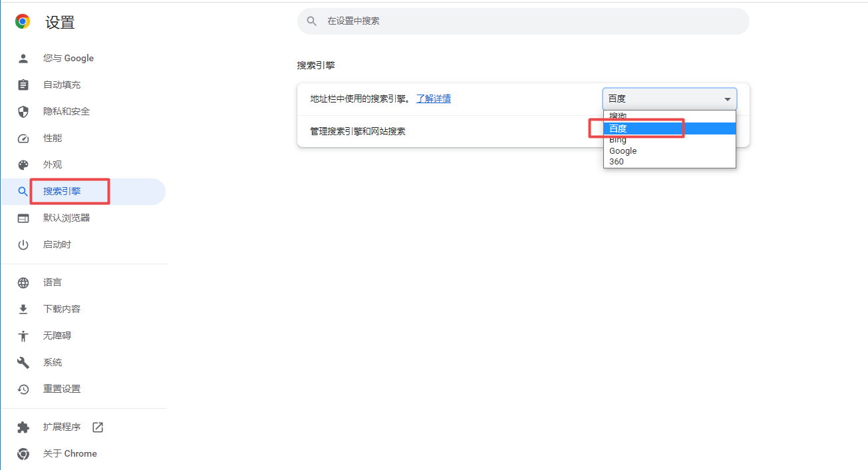This screenshot has height=470, width=868.
Task: Click the reset clock icon for 重置设置
Action: point(23,389)
